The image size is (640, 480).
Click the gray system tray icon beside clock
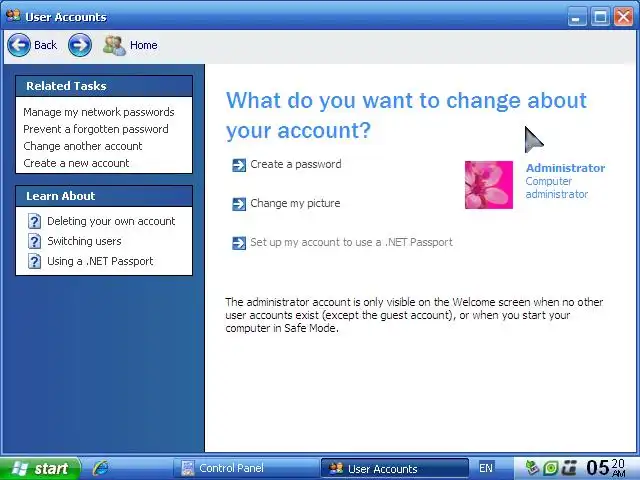(x=569, y=468)
